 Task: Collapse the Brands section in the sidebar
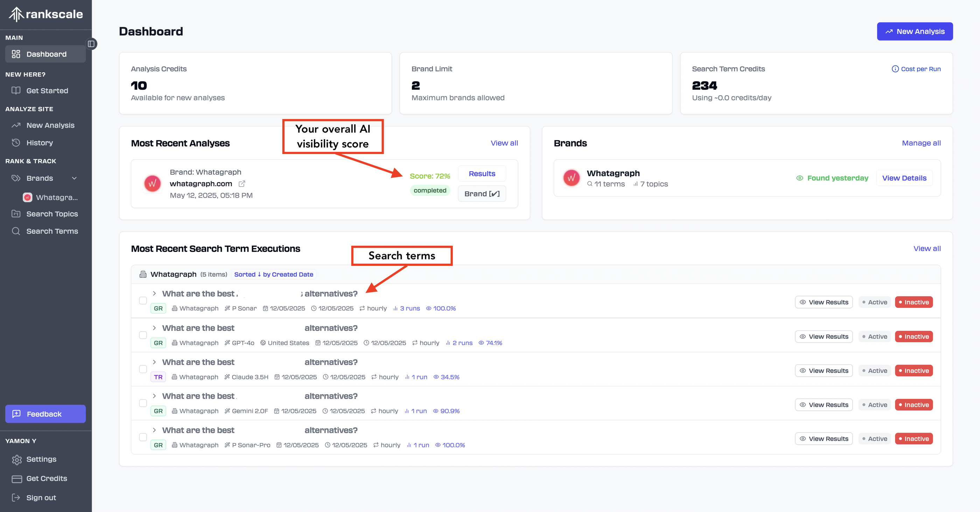[74, 178]
